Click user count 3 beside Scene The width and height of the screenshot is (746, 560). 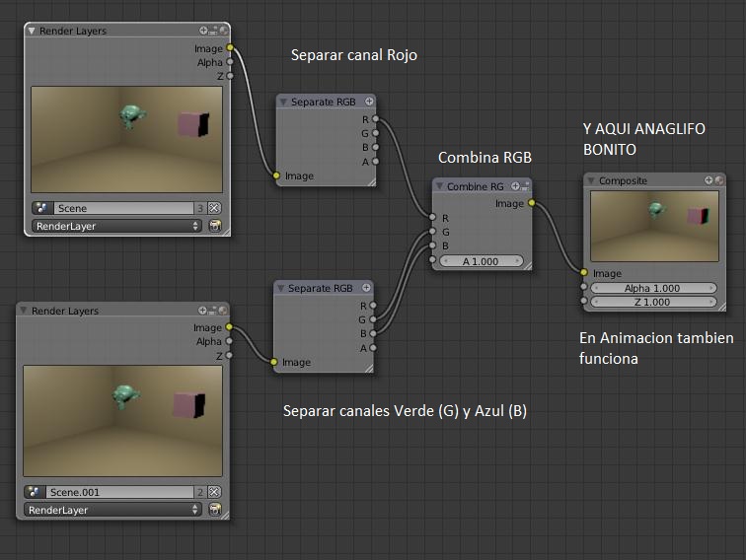point(200,208)
